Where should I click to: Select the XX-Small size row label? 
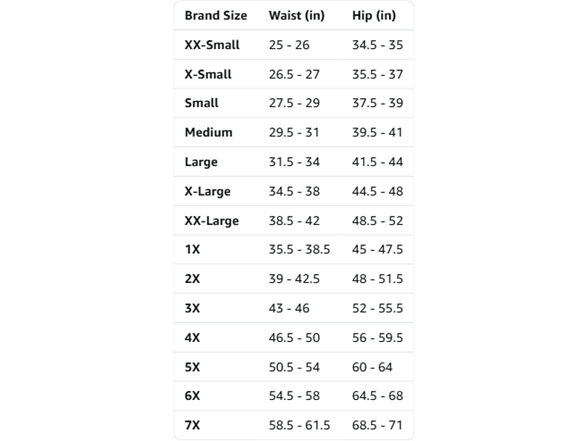pos(212,45)
